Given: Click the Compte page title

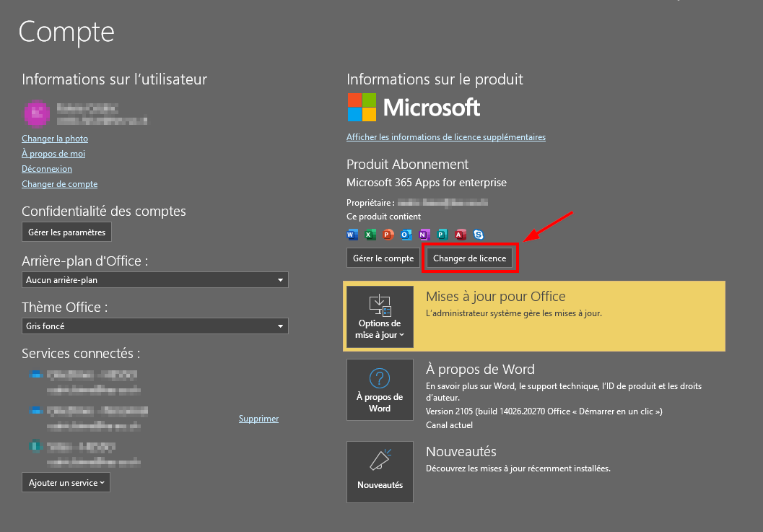Looking at the screenshot, I should [66, 32].
